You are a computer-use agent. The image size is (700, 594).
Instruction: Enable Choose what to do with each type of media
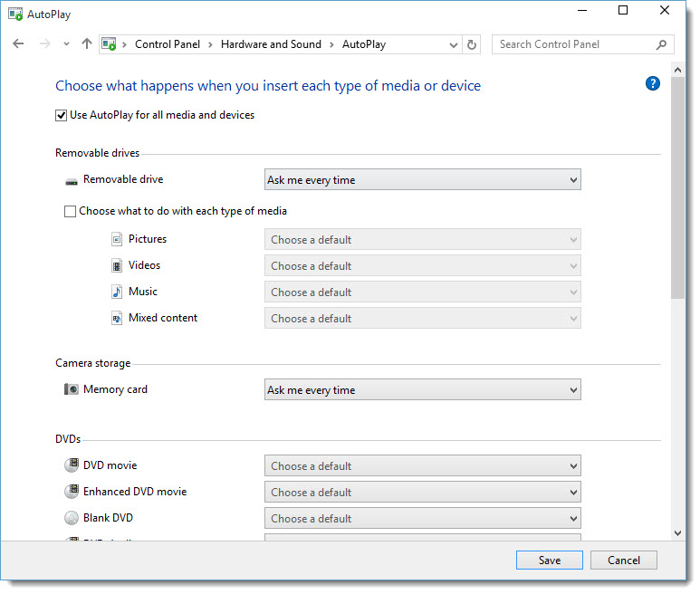(x=70, y=212)
